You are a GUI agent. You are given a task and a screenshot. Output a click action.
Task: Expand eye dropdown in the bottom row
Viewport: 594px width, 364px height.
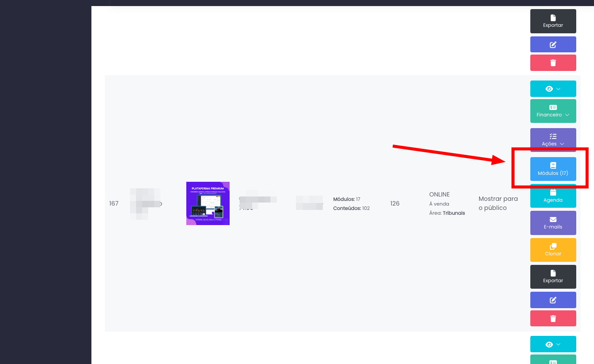pyautogui.click(x=553, y=344)
